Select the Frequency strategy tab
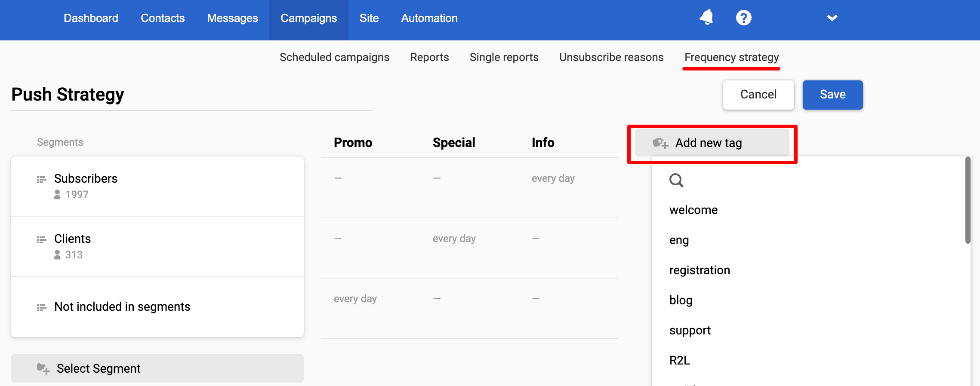The image size is (980, 386). tap(731, 57)
